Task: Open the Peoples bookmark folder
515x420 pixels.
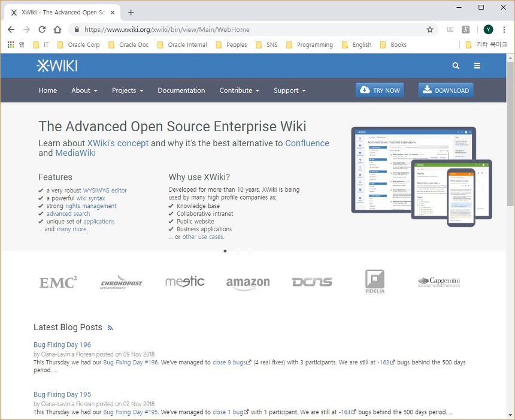Action: tap(231, 45)
